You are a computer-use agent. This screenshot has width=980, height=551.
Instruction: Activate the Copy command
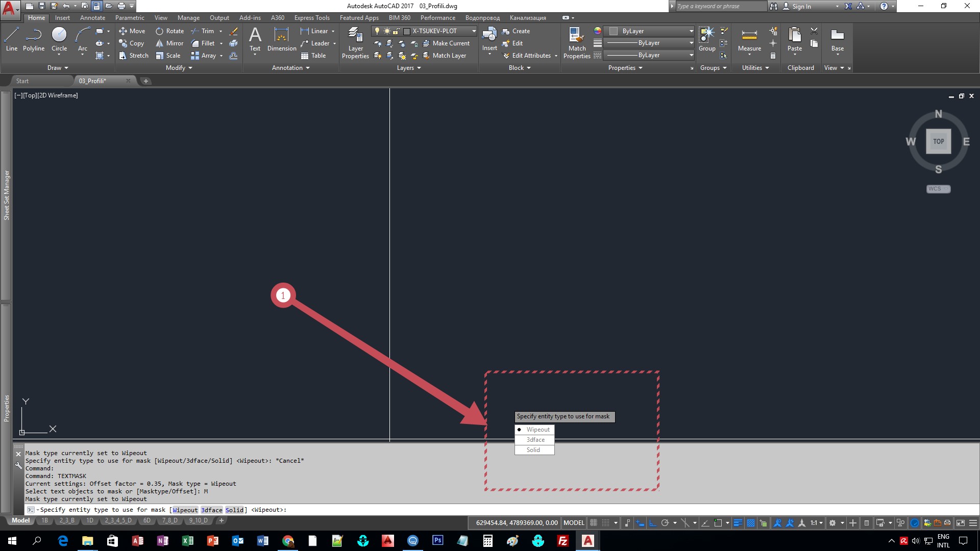click(132, 43)
